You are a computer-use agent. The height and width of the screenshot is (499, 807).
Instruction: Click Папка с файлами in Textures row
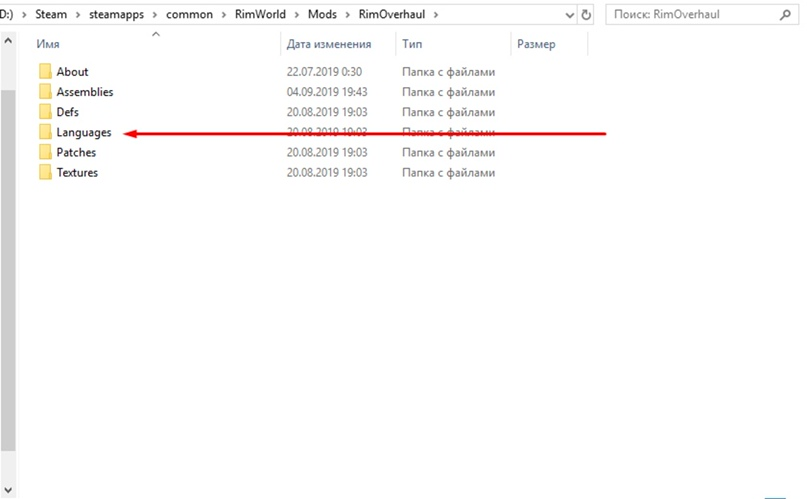pyautogui.click(x=448, y=172)
